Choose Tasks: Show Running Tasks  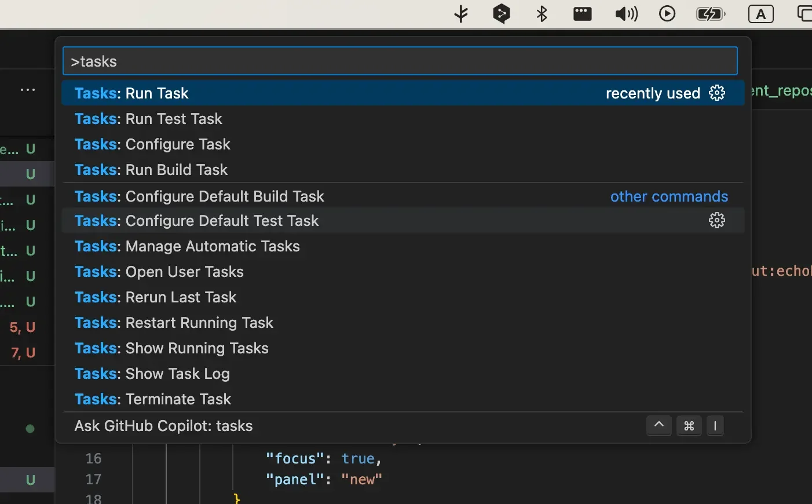[403, 348]
